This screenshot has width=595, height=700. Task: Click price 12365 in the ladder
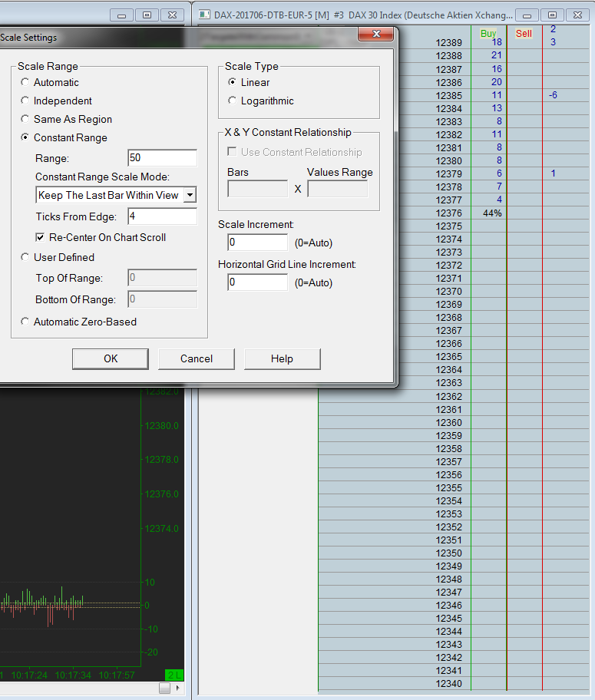(x=449, y=356)
